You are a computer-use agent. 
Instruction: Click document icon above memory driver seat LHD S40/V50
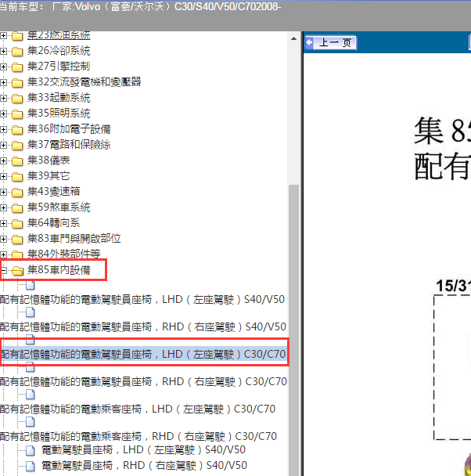pos(30,285)
